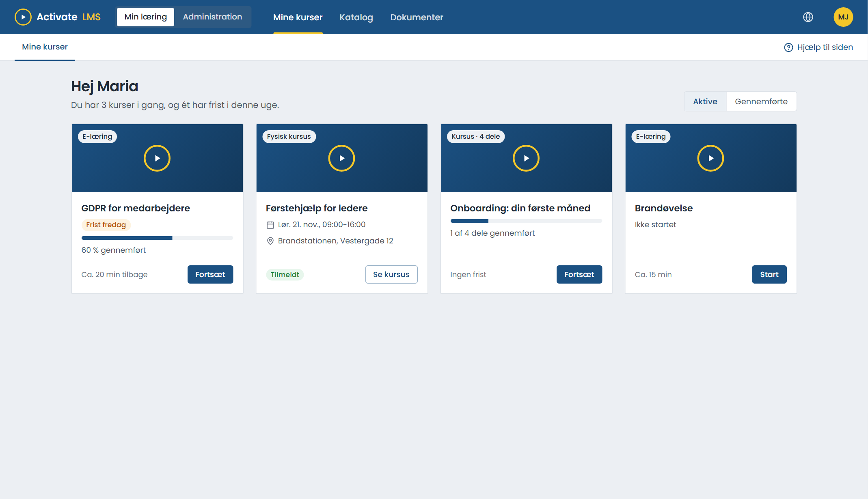Switch to Min læring mode
Screen dimensions: 868x499
146,17
